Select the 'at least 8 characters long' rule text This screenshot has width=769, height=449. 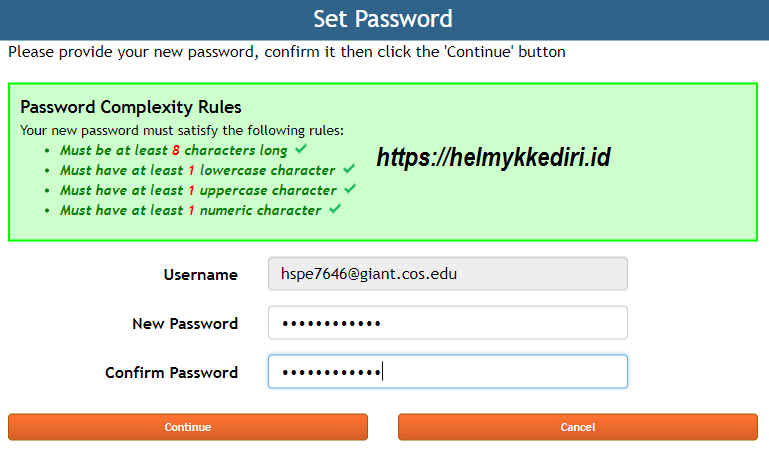point(173,150)
